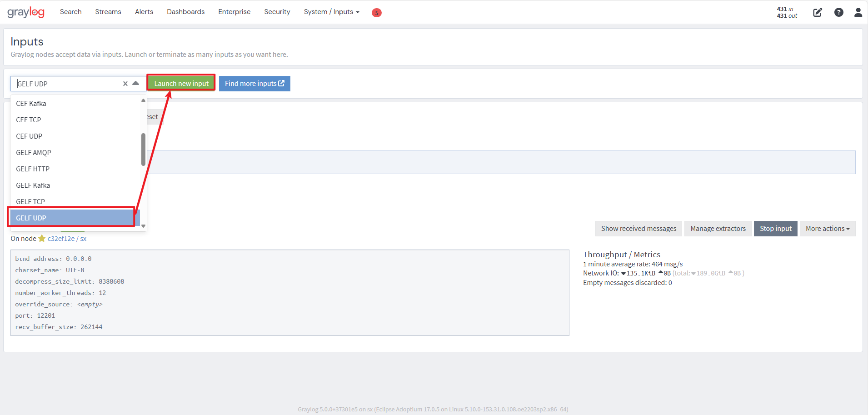
Task: Click Show received messages button
Action: tap(639, 229)
